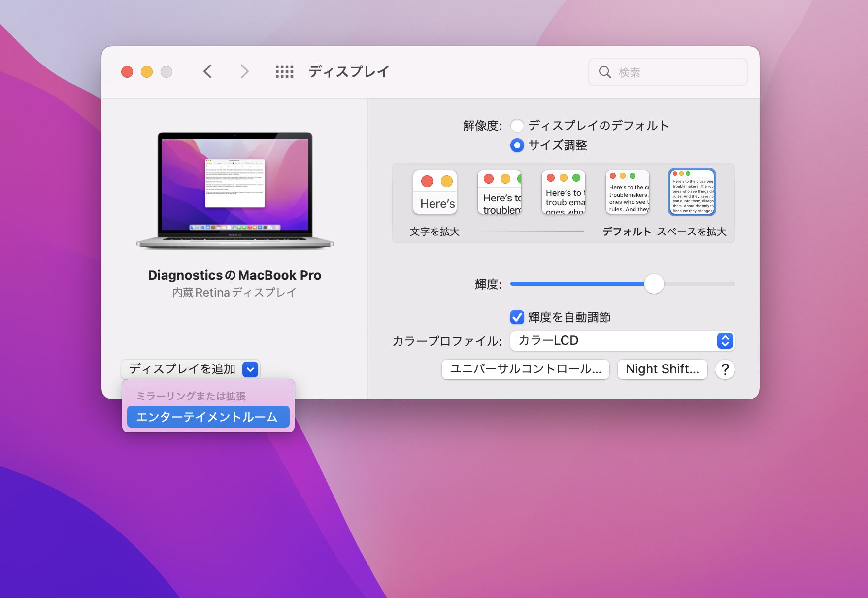The width and height of the screenshot is (868, 598).
Task: Click Diagnostics の MacBook Pro name
Action: click(x=234, y=275)
